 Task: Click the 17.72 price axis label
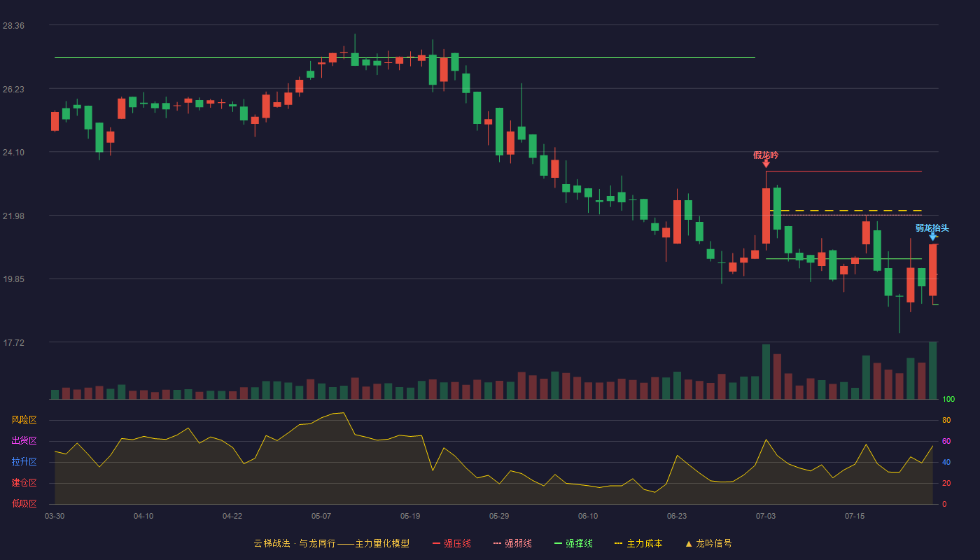(x=13, y=342)
